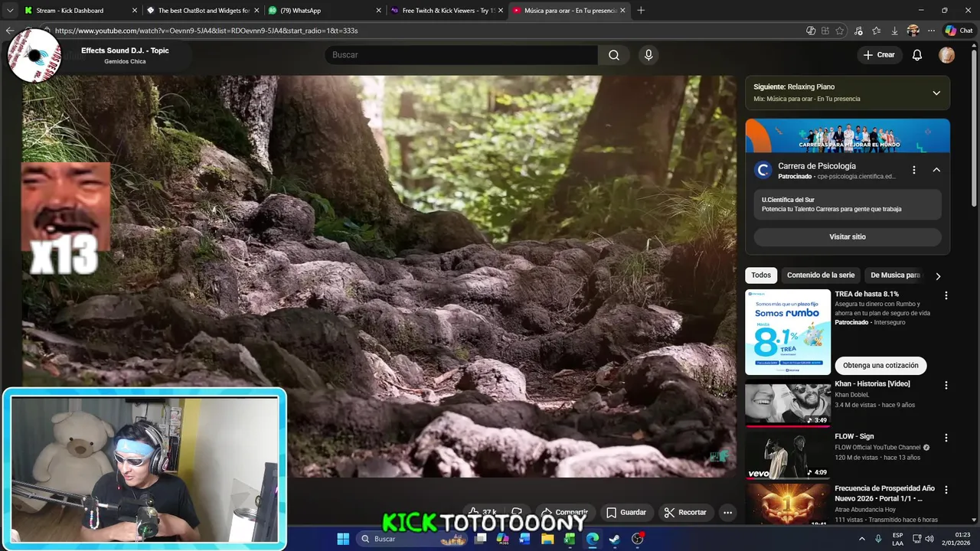Open Edge profile picture in toolbar

pos(913,31)
